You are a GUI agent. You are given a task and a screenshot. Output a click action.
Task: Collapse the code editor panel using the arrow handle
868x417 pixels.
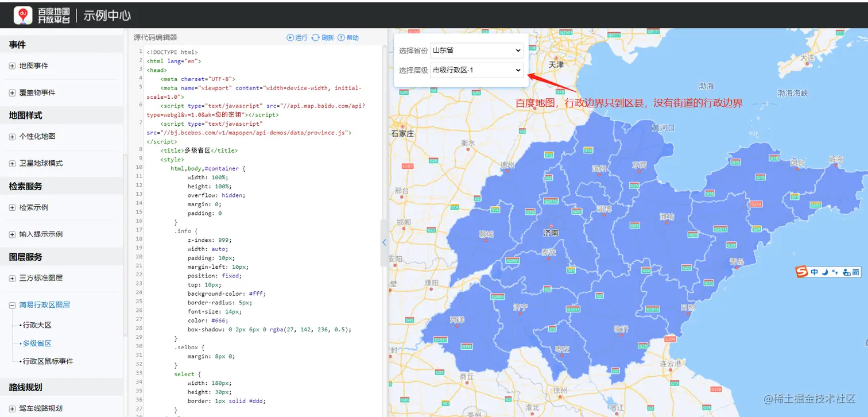384,242
